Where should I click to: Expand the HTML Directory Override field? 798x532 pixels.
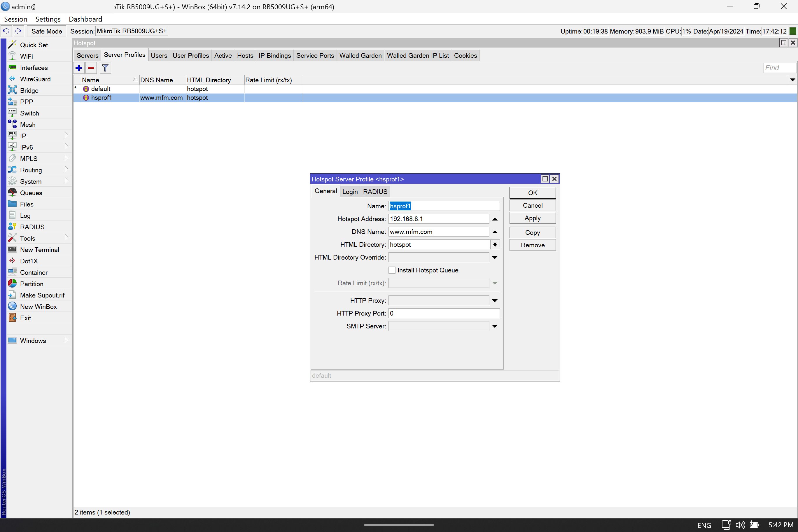pos(495,258)
